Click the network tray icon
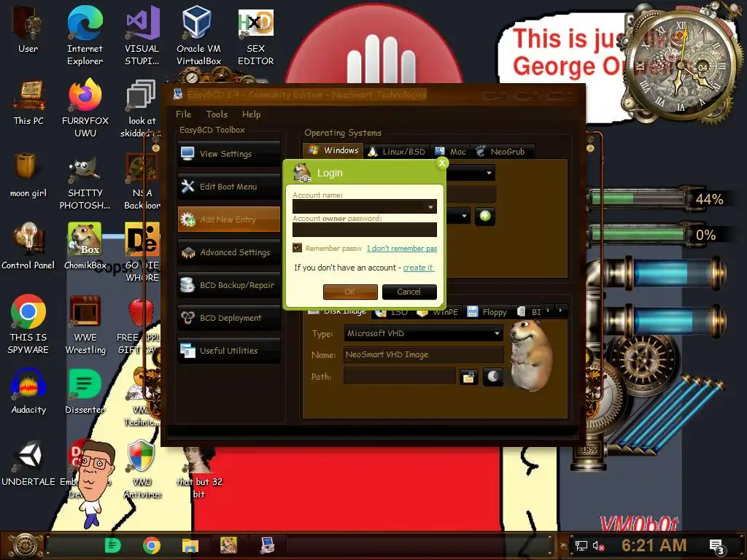The width and height of the screenshot is (747, 560). click(x=581, y=545)
